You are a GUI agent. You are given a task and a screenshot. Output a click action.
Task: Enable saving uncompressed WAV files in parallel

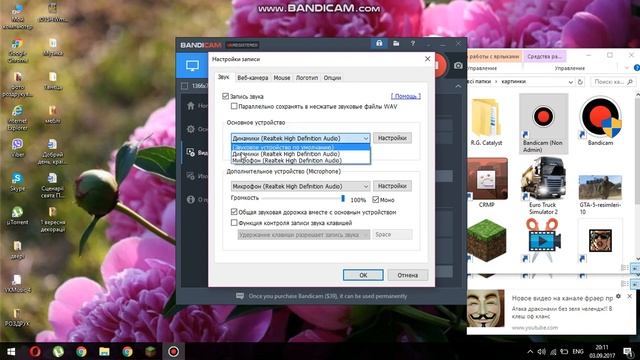234,107
